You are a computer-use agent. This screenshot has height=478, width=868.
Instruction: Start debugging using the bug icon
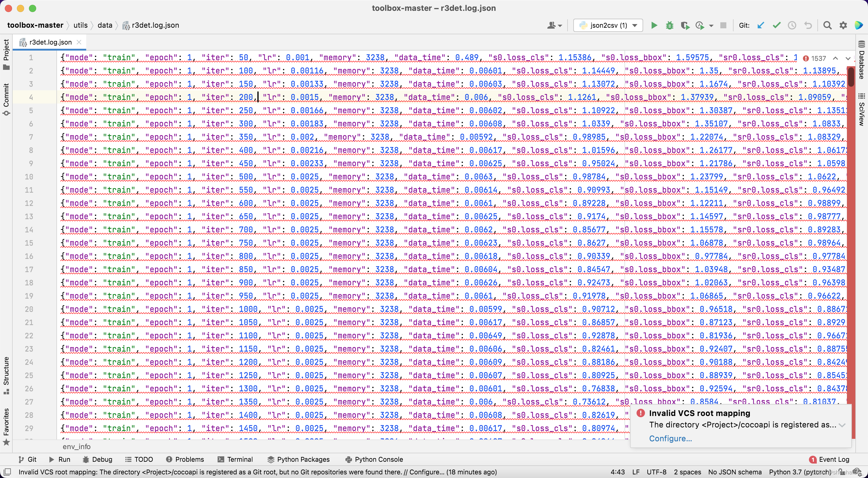point(669,25)
